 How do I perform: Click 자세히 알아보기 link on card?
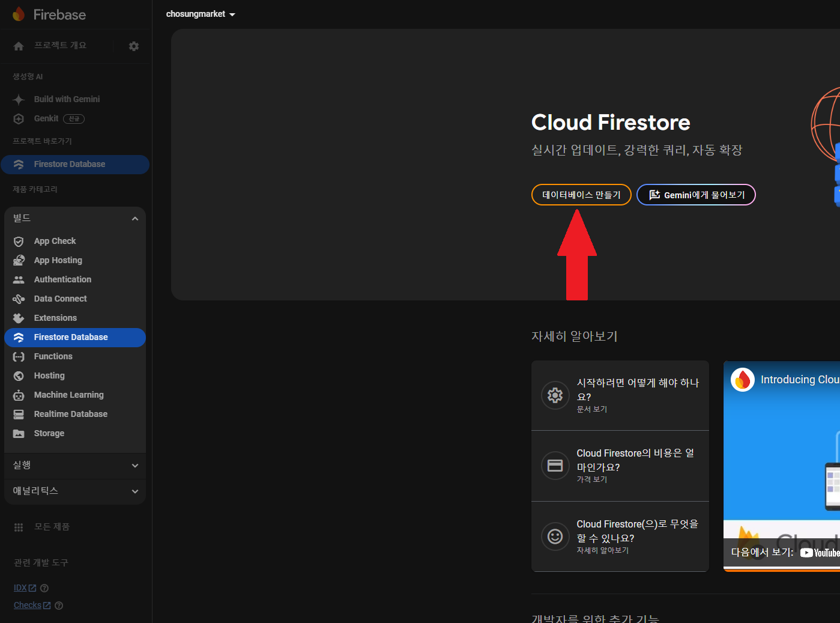pos(603,550)
